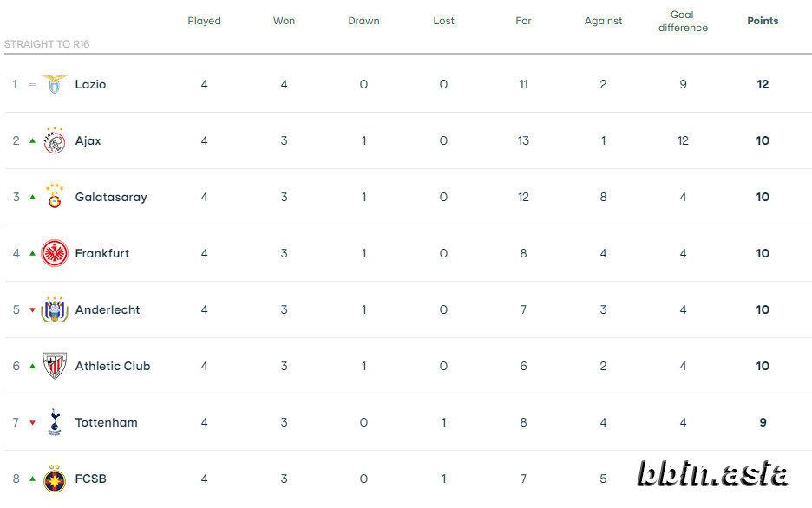Click the FCSB club crest icon
The height and width of the screenshot is (508, 812).
tap(55, 479)
